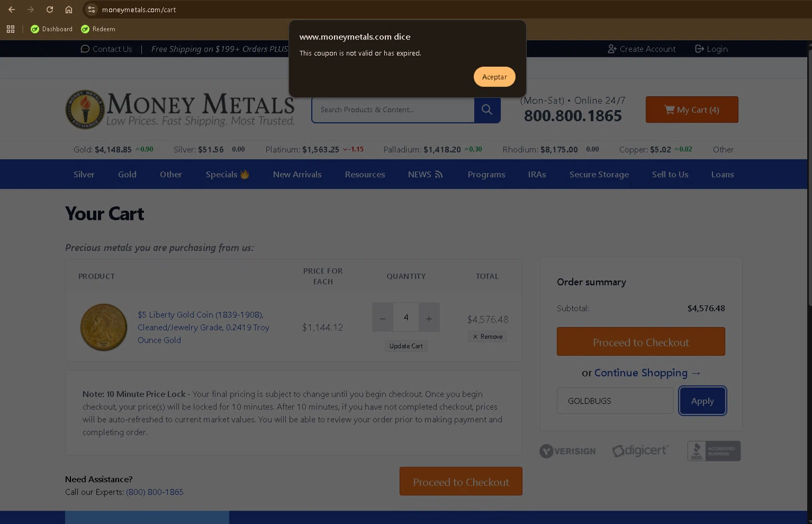
Task: Open the Loans navigation item
Action: click(x=722, y=174)
